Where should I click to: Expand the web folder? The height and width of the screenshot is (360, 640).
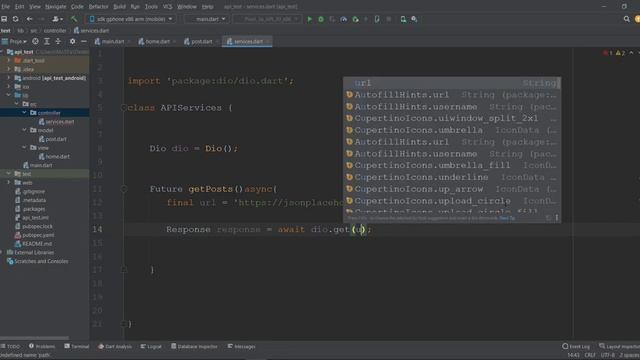[x=9, y=182]
